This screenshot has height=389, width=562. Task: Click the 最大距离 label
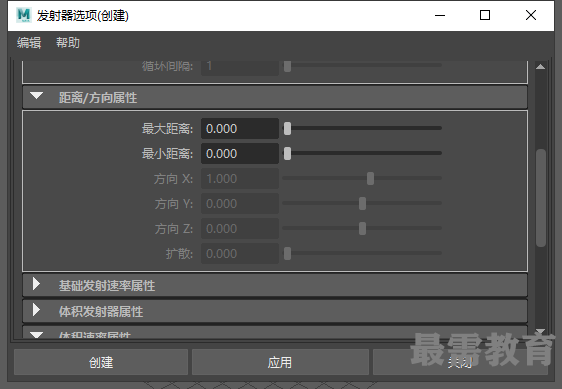click(x=167, y=128)
